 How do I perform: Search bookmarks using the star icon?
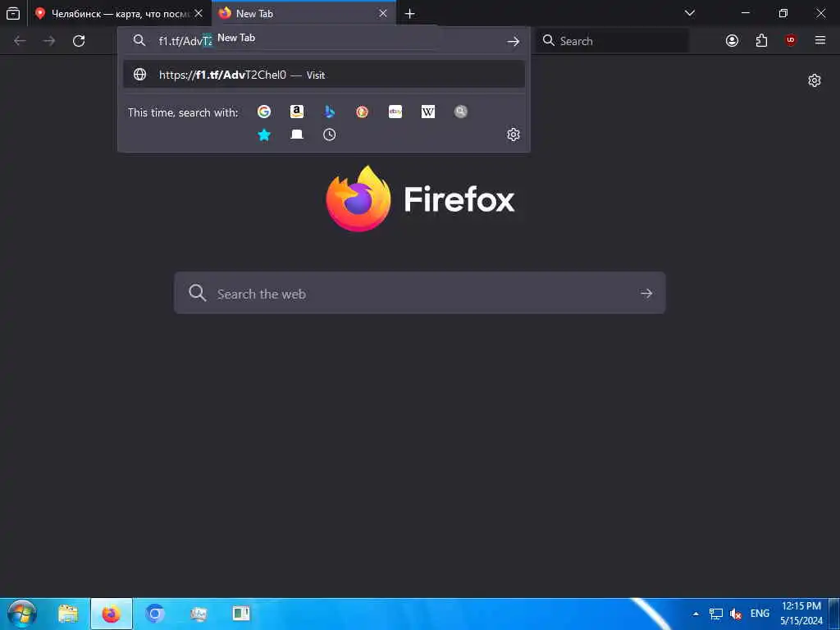(264, 135)
